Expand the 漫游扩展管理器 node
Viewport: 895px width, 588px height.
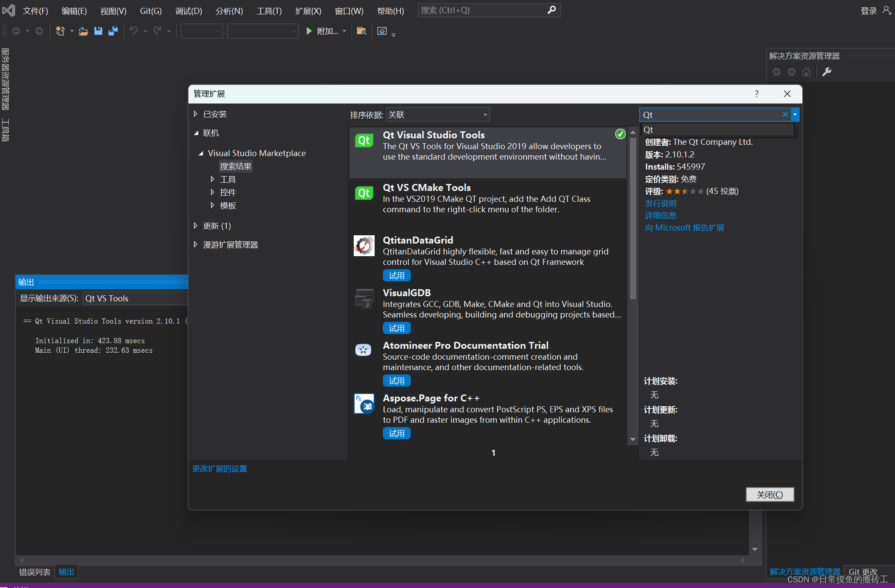[x=195, y=244]
